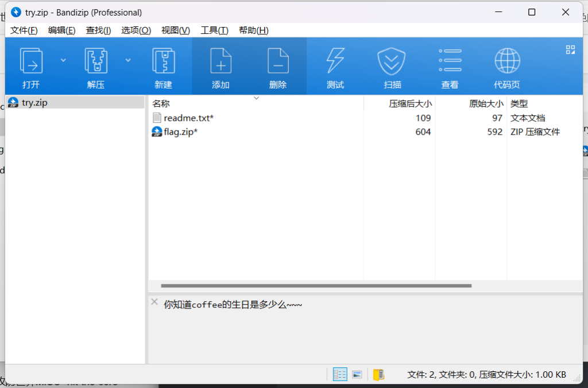Expand the dropdown arrow next to 打开
This screenshot has height=388, width=588.
(x=63, y=60)
